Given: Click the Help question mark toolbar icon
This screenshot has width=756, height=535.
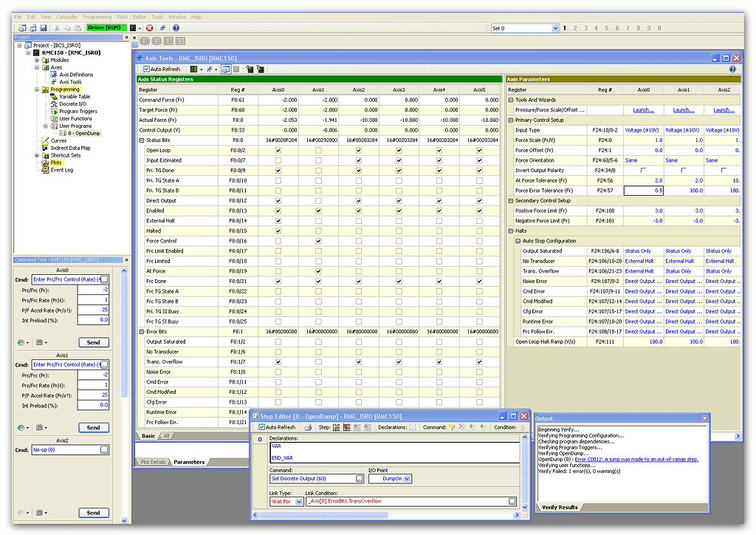Looking at the screenshot, I should click(x=176, y=27).
